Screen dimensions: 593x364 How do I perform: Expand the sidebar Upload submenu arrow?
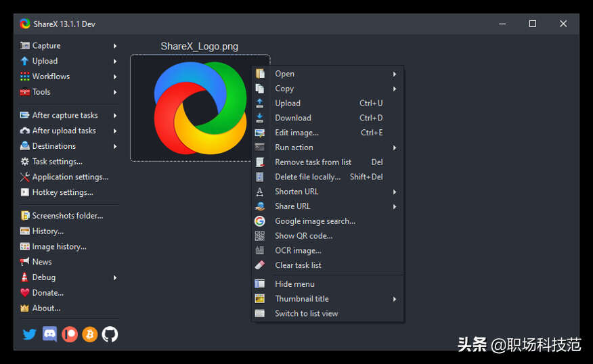coord(115,62)
